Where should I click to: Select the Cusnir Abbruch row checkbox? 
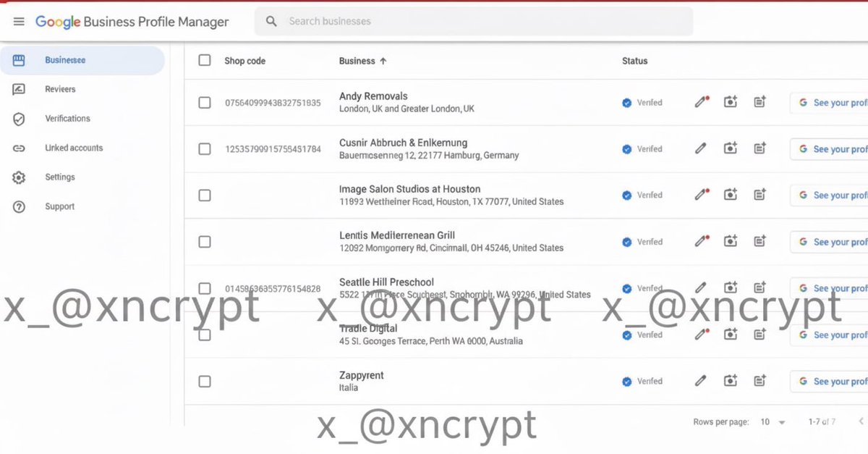[205, 149]
